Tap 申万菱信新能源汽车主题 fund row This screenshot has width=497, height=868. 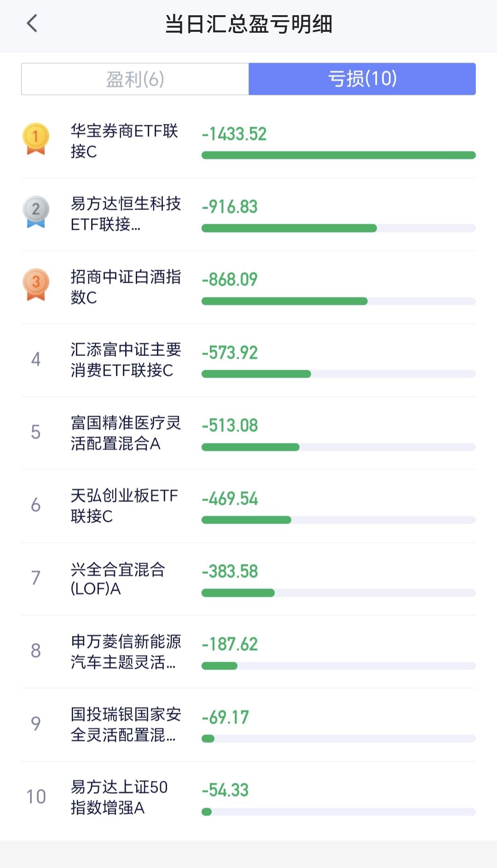click(x=248, y=652)
